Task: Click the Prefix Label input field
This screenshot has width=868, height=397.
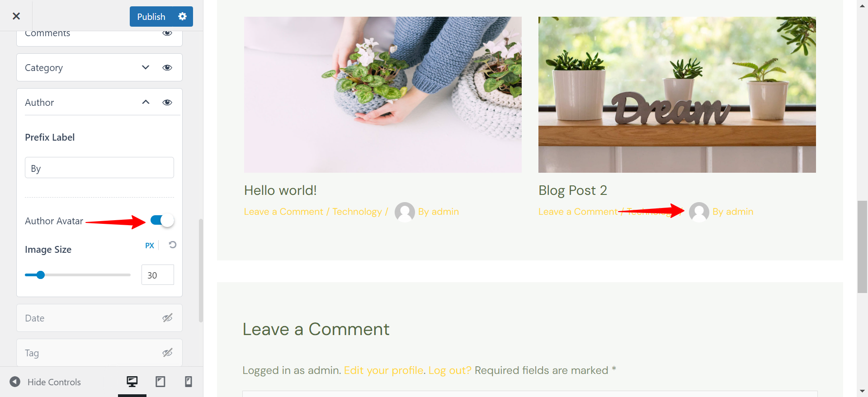Action: pyautogui.click(x=99, y=168)
